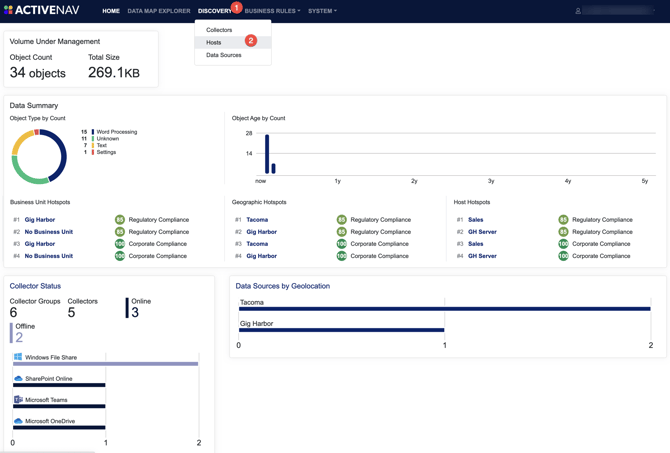670x453 pixels.
Task: Open Data Map Explorer
Action: tap(159, 11)
